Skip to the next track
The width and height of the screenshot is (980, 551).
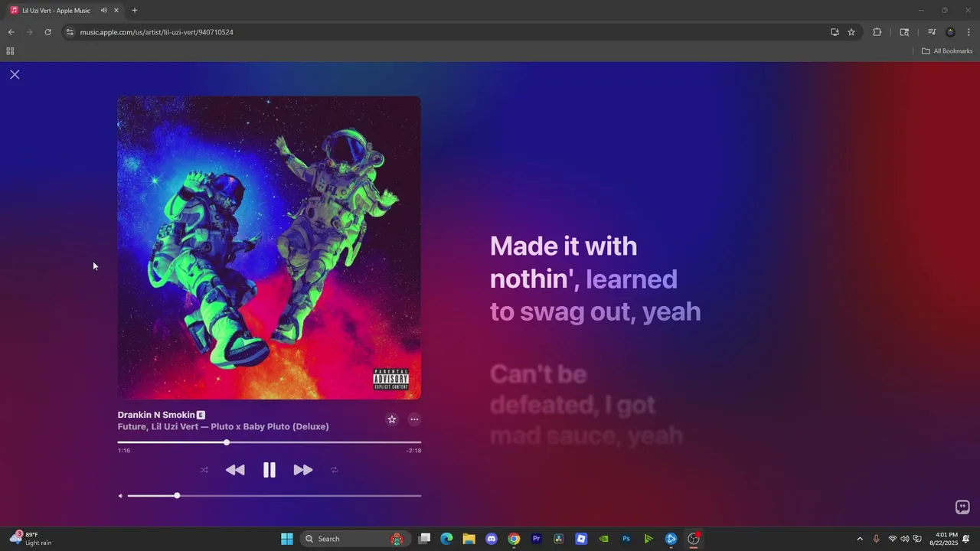click(303, 470)
